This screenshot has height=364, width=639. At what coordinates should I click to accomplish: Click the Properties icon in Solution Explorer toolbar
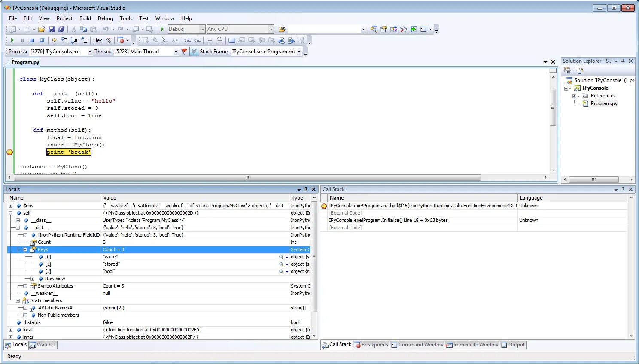[x=568, y=70]
